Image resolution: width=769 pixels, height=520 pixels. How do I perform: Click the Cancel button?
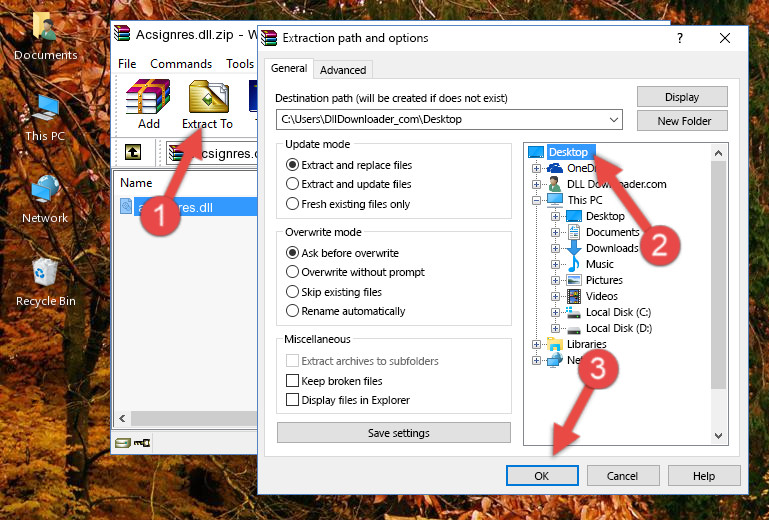tap(623, 476)
